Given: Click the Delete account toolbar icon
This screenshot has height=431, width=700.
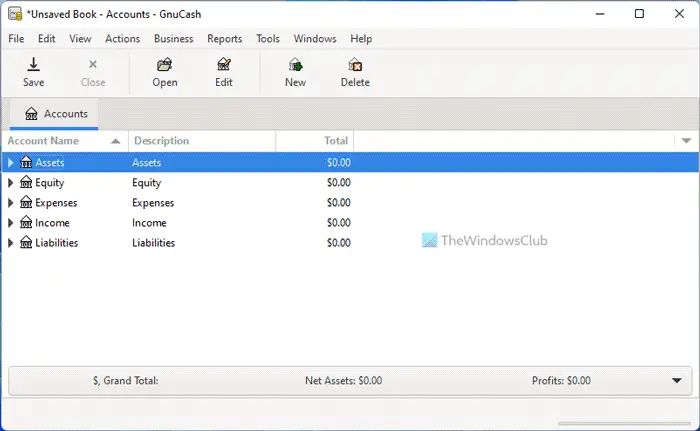Looking at the screenshot, I should tap(355, 65).
